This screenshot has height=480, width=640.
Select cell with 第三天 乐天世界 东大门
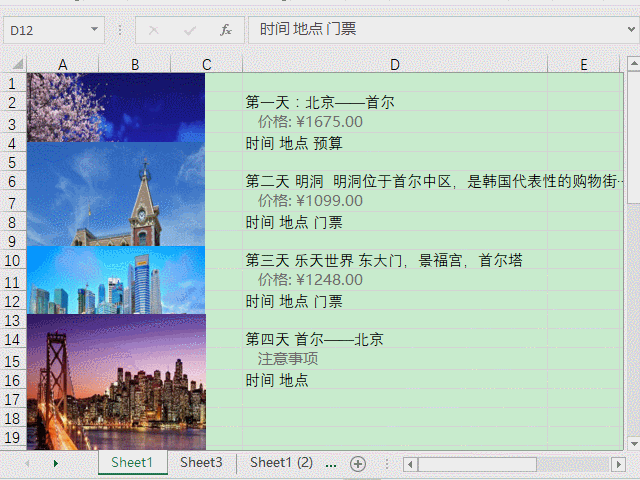(x=395, y=260)
